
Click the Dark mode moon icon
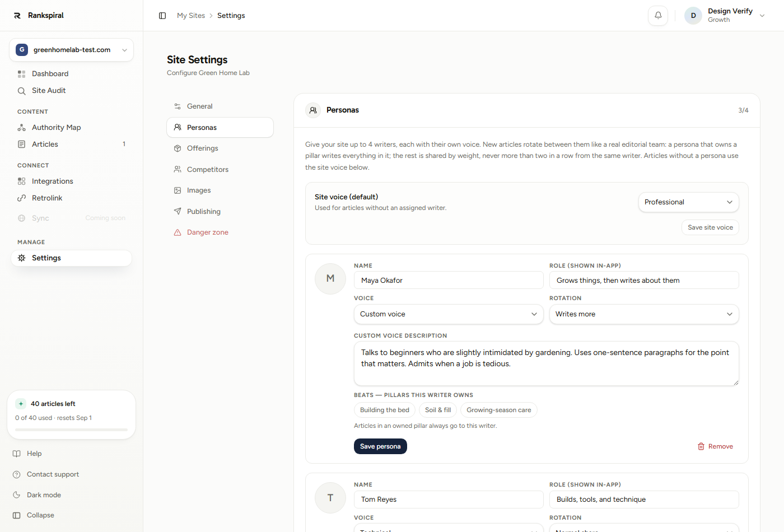point(17,495)
